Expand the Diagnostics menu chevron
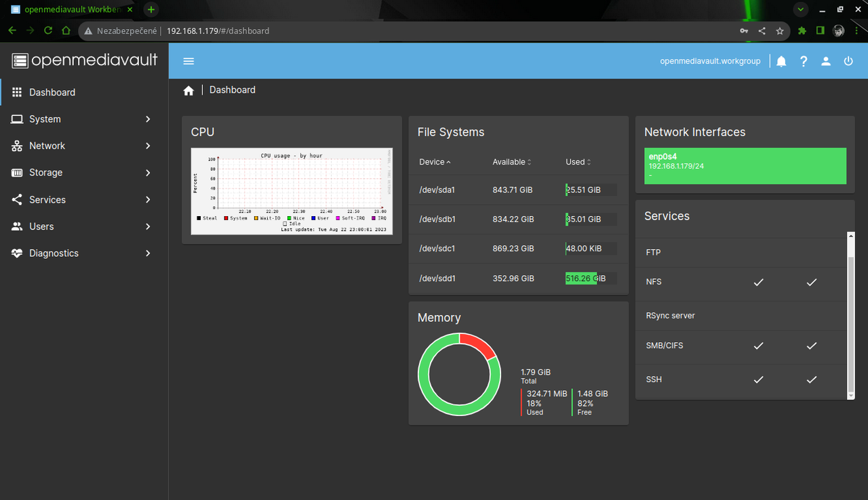Image resolution: width=868 pixels, height=500 pixels. pos(148,253)
